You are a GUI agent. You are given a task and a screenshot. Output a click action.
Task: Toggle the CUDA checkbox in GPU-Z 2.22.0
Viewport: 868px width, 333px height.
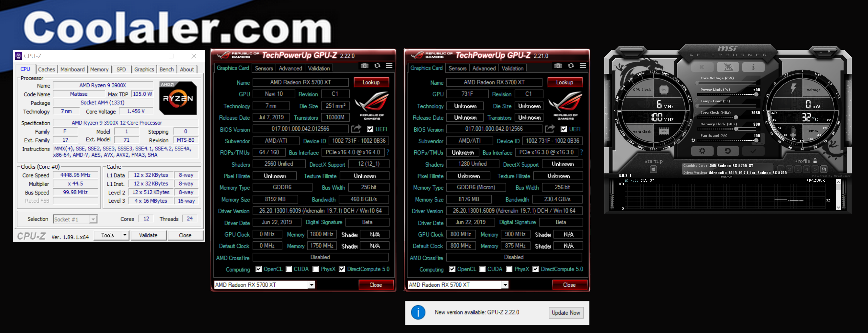pos(289,269)
